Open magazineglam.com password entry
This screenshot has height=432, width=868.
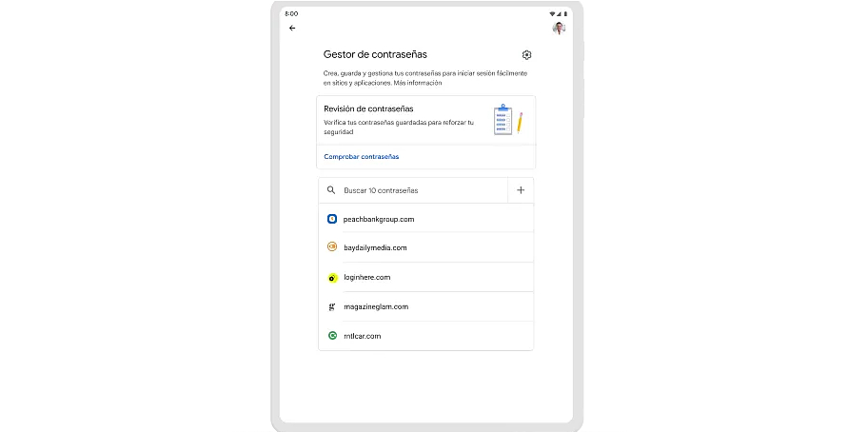426,306
